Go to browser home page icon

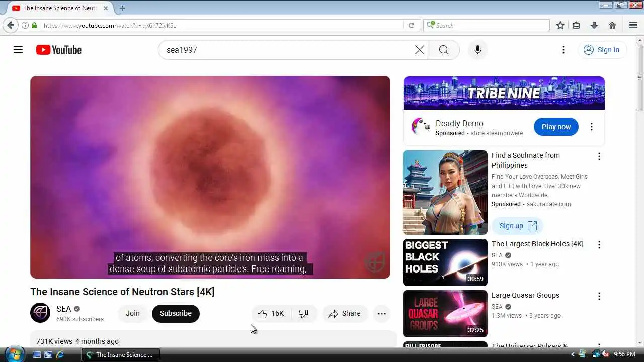[x=612, y=25]
